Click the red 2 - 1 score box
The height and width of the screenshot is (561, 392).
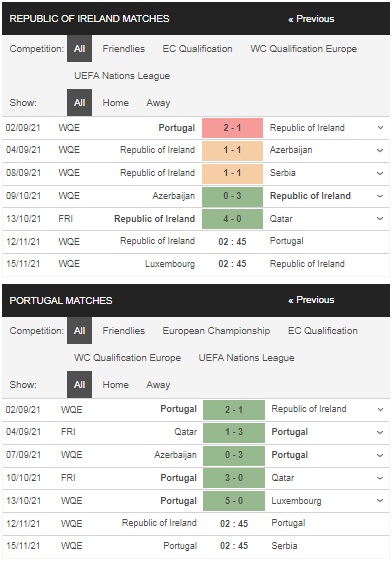(x=232, y=128)
